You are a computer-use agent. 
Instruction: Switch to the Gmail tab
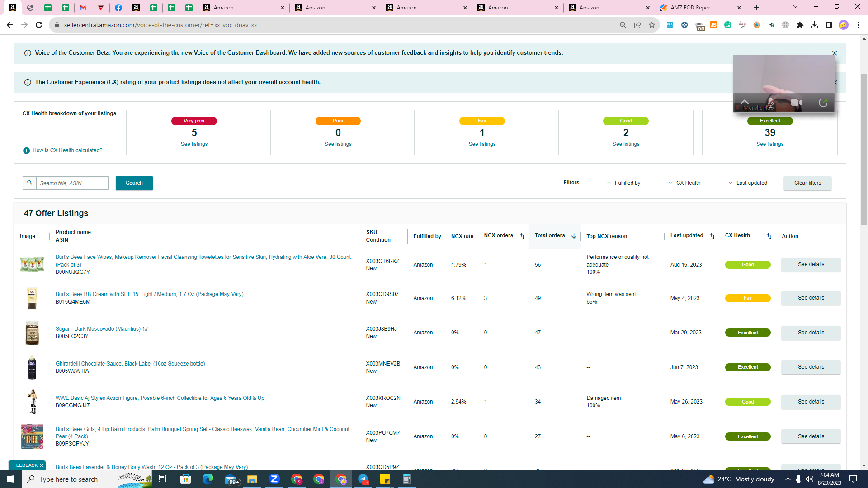pos(83,8)
